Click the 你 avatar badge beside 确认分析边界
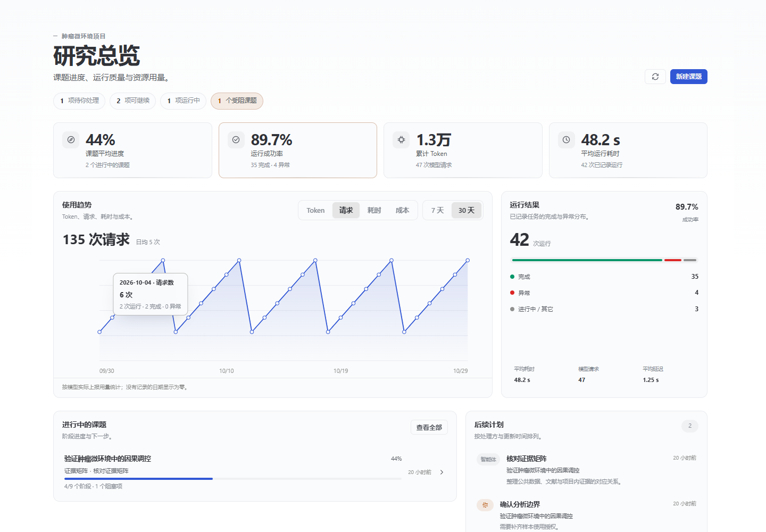 [x=485, y=505]
